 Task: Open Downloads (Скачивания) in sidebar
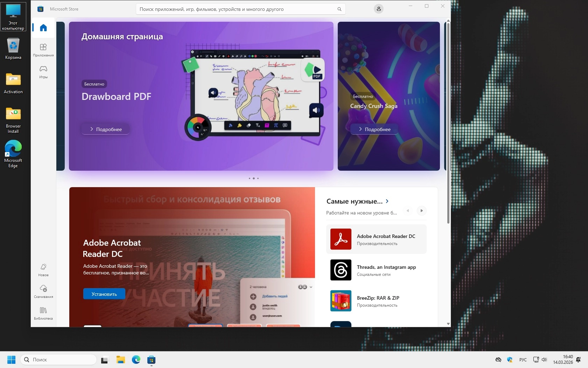[x=43, y=292]
